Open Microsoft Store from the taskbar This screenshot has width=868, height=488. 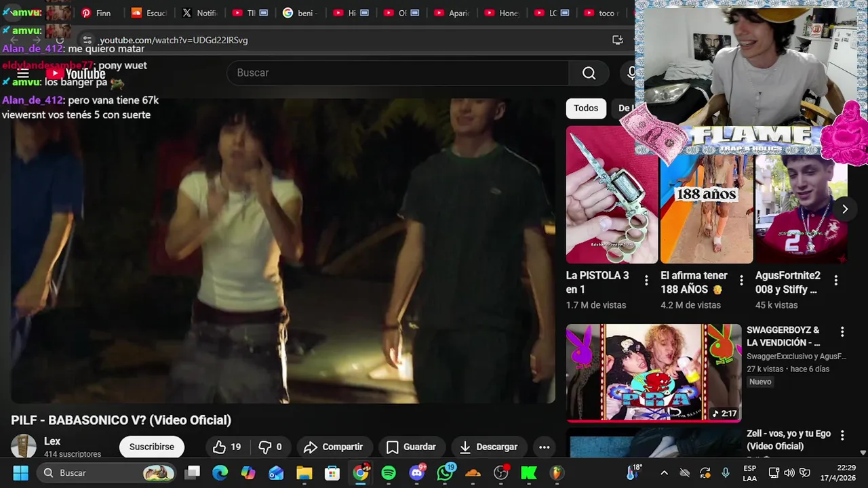(x=332, y=472)
